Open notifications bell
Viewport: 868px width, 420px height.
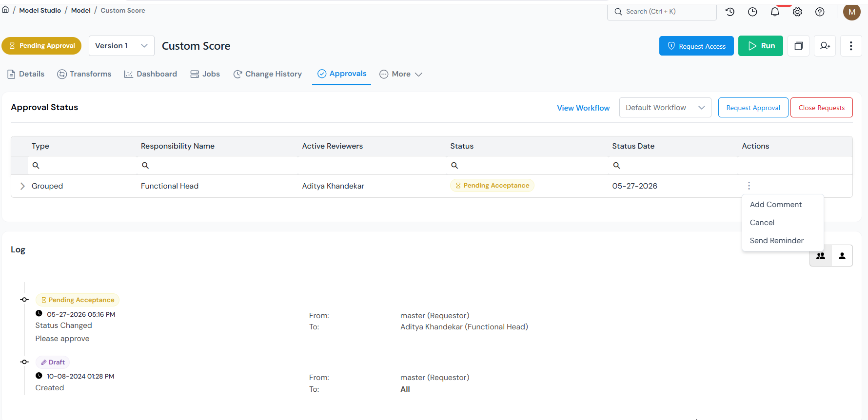(775, 12)
